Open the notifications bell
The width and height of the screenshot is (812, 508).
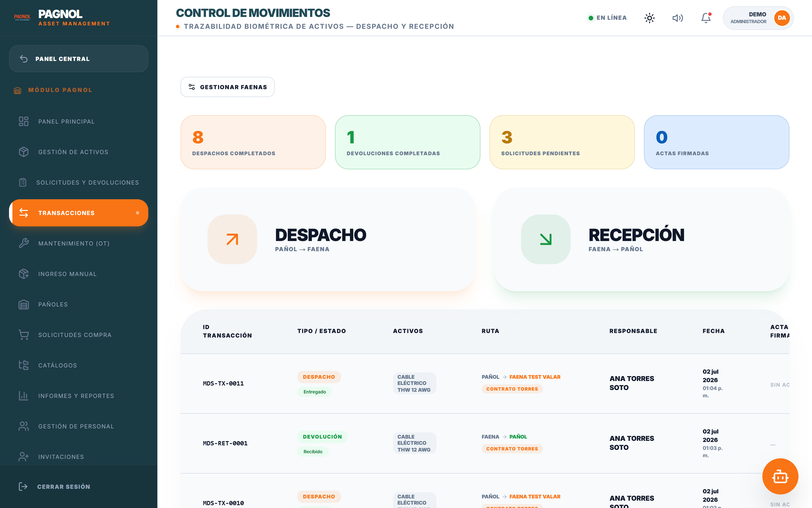point(706,18)
